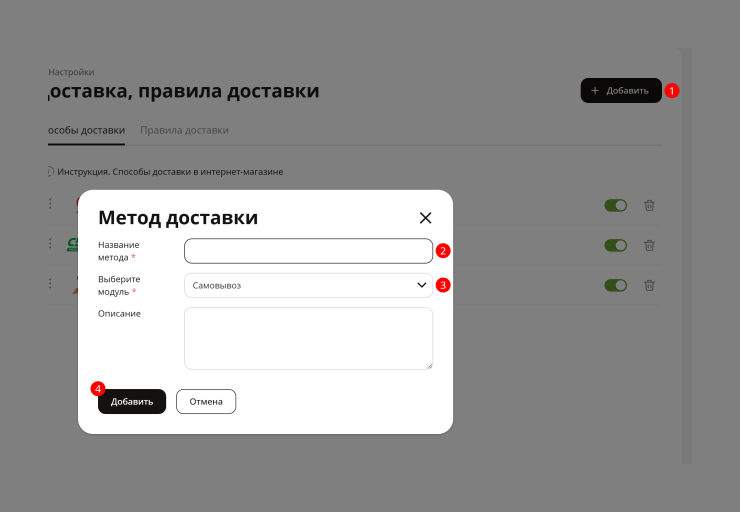Click the + Добавить button in page header
The image size is (740, 512).
pos(621,91)
